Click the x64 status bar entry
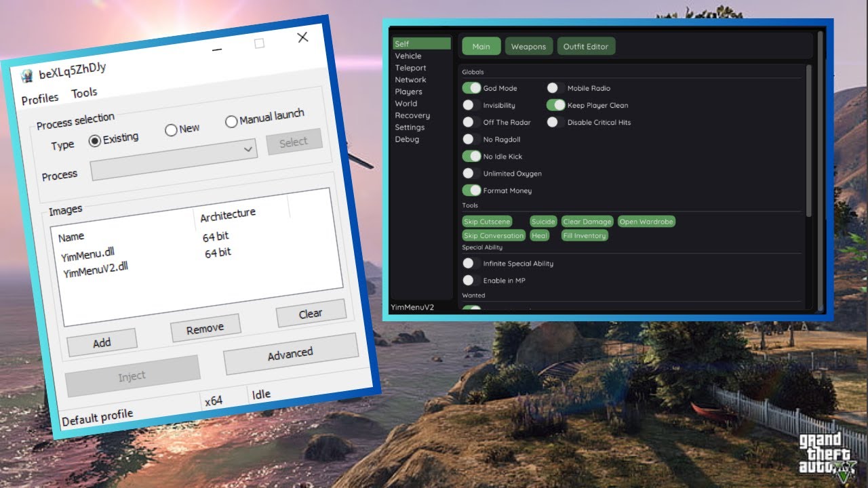 coord(214,401)
